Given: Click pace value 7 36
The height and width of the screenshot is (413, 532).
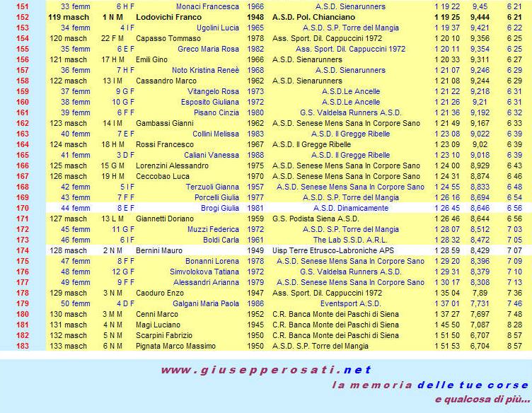Looking at the screenshot, I should [x=514, y=293].
